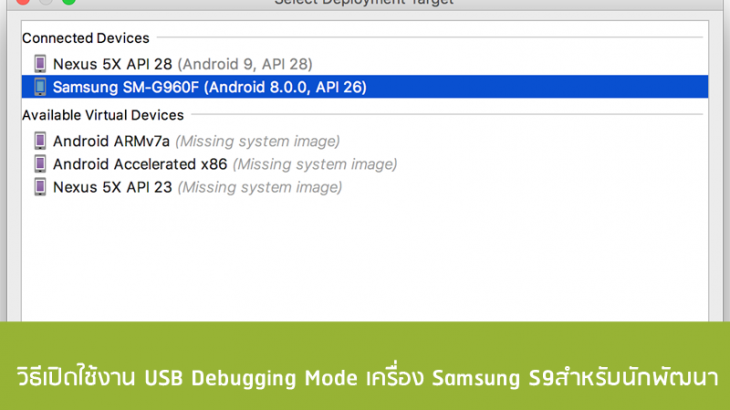Viewport: 730px width, 410px height.
Task: Click the green zoom window button
Action: [69, 1]
